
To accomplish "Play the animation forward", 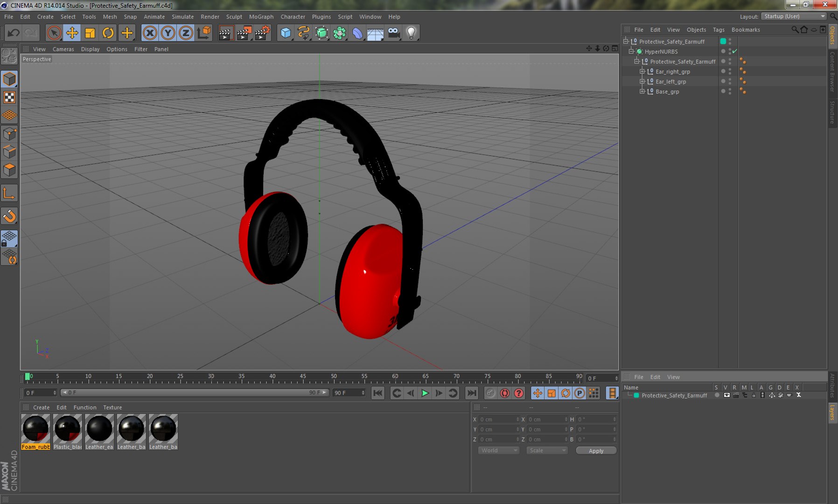I will point(425,393).
